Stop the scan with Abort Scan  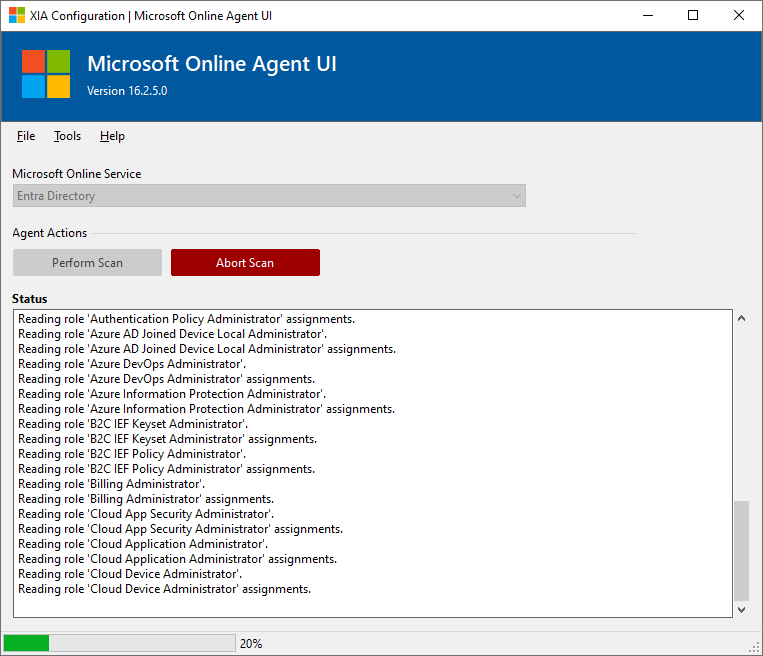tap(245, 263)
